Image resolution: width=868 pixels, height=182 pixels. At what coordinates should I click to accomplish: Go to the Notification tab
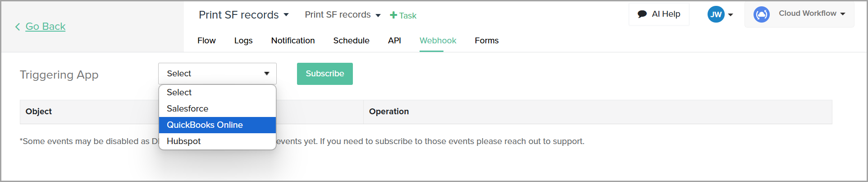[x=293, y=41]
